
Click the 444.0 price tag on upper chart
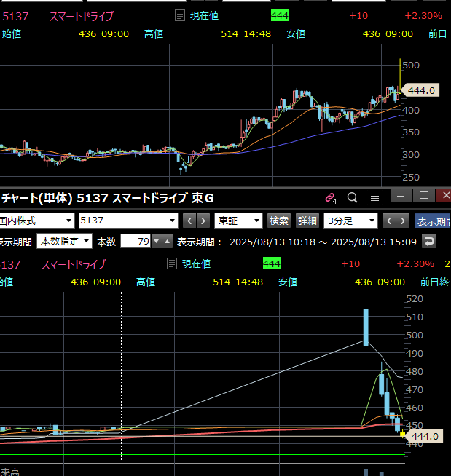point(420,90)
